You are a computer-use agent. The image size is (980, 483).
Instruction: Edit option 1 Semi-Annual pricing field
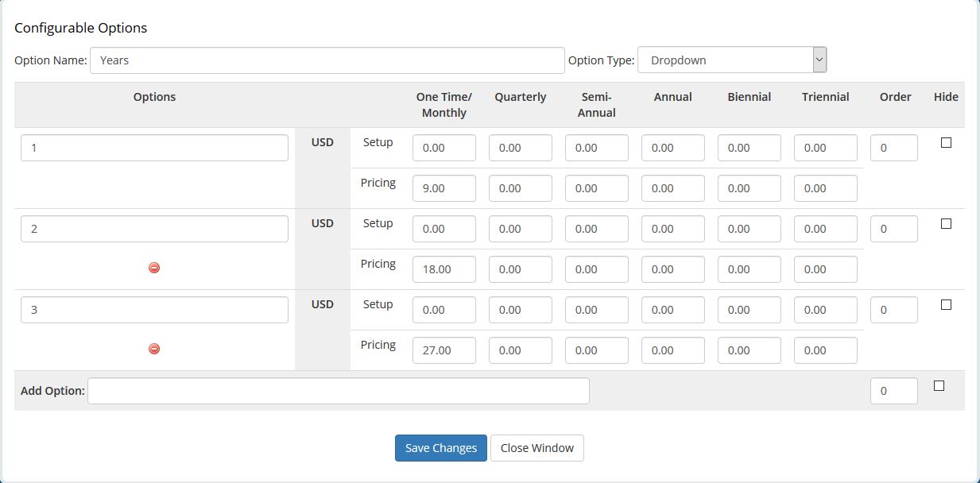pyautogui.click(x=597, y=188)
